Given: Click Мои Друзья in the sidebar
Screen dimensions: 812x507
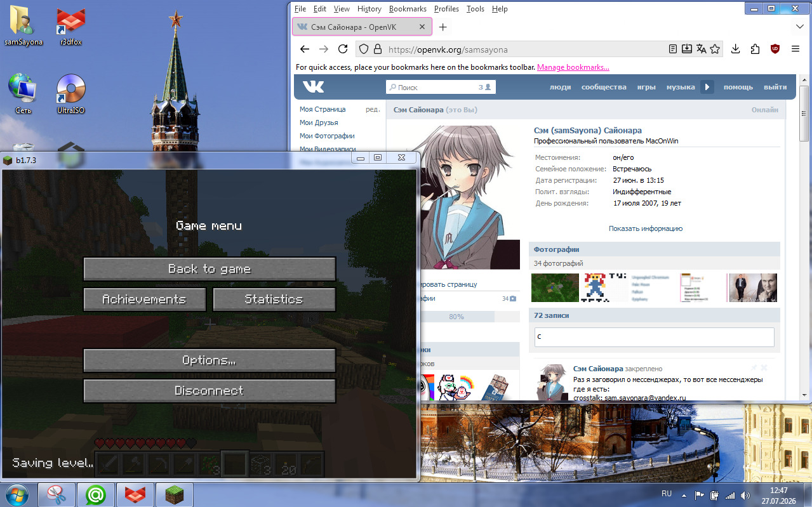Looking at the screenshot, I should tap(319, 122).
